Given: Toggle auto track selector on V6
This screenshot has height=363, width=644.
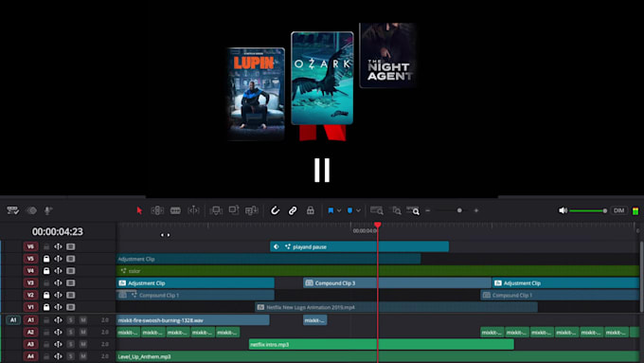Looking at the screenshot, I should [59, 246].
